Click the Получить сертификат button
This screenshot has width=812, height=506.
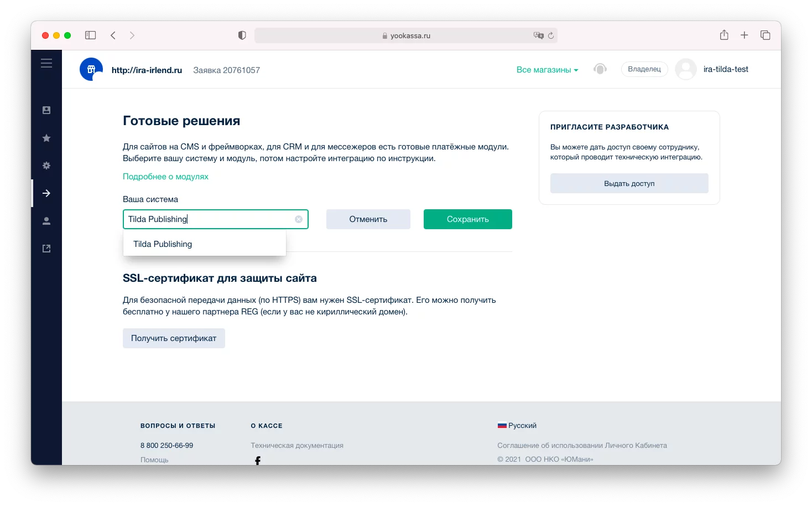[174, 338]
